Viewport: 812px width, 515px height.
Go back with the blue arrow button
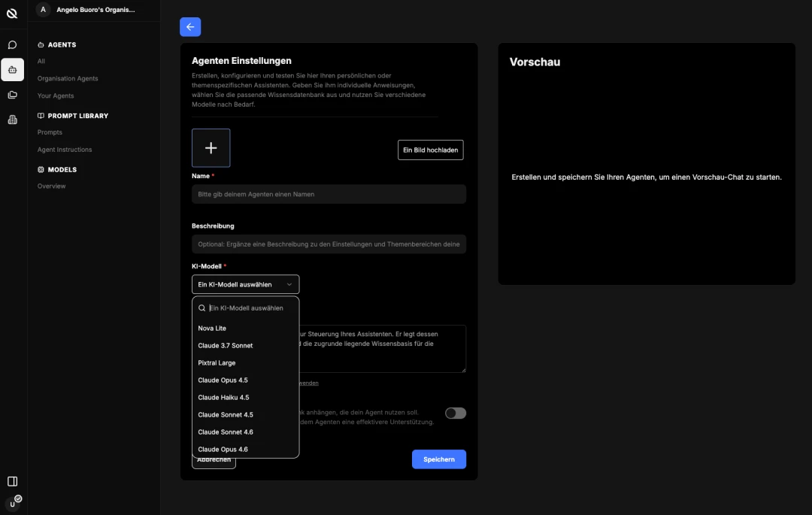[x=190, y=27]
